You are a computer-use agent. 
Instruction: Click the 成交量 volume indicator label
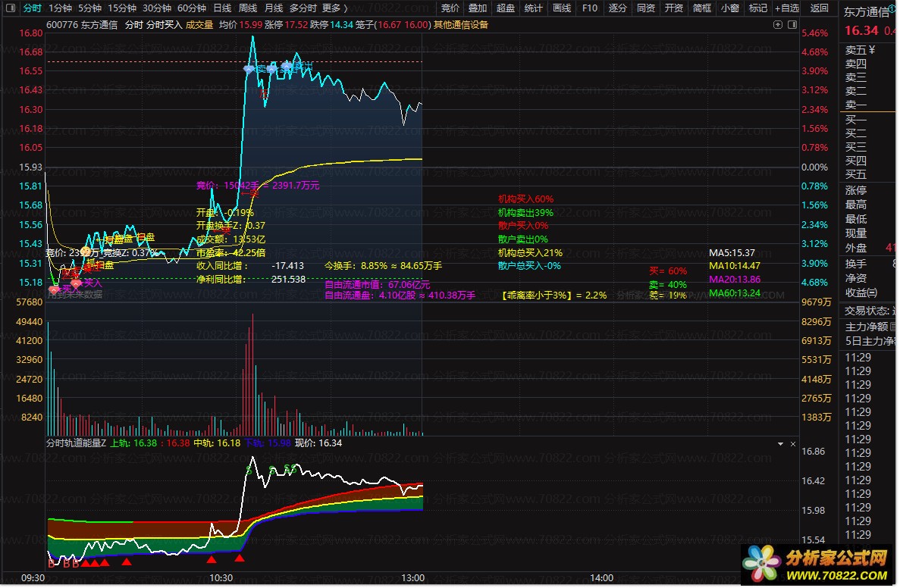(x=199, y=24)
